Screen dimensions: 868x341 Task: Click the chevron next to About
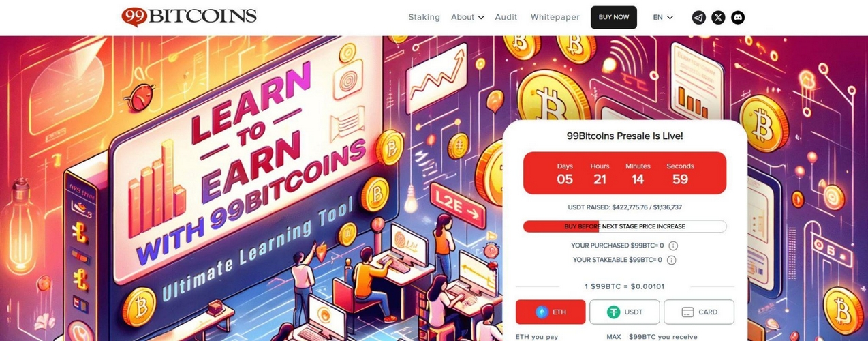481,18
